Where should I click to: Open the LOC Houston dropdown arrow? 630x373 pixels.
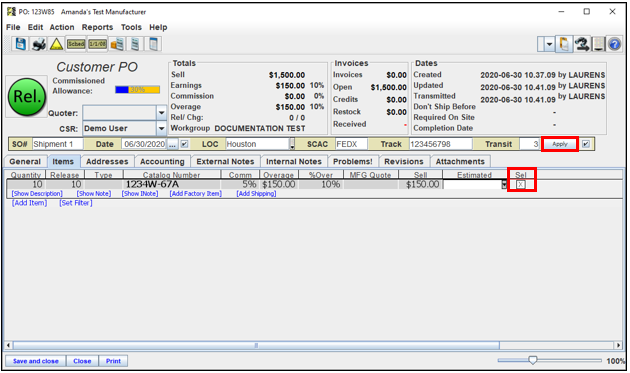(x=292, y=144)
